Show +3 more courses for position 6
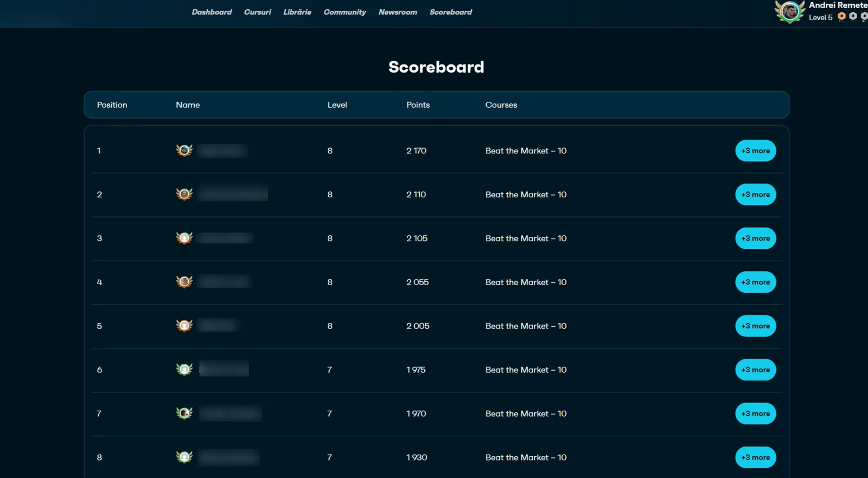Screen dimensions: 868x478 coord(756,370)
